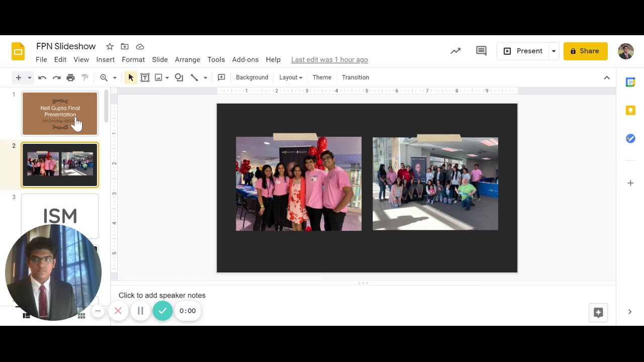Open the Arrange menu
This screenshot has width=644, height=362.
tap(187, 59)
